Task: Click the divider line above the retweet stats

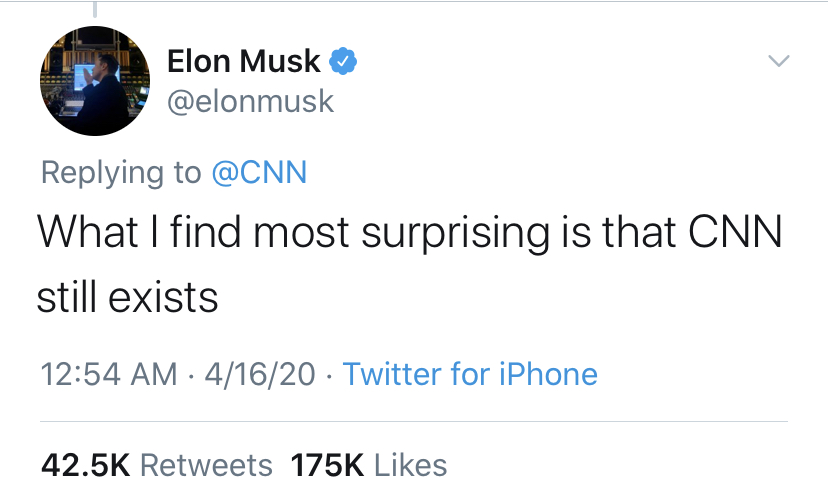Action: [412, 422]
